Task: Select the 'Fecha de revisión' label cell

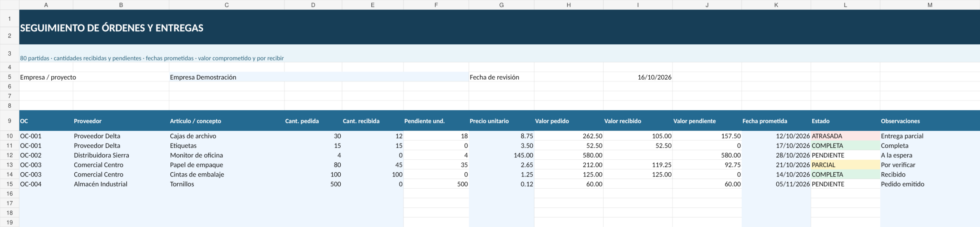Action: point(501,77)
